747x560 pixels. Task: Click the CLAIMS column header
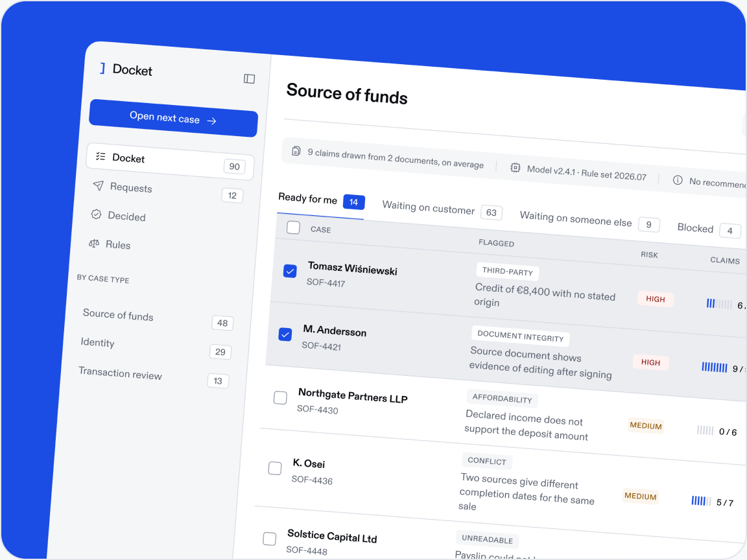pos(725,260)
